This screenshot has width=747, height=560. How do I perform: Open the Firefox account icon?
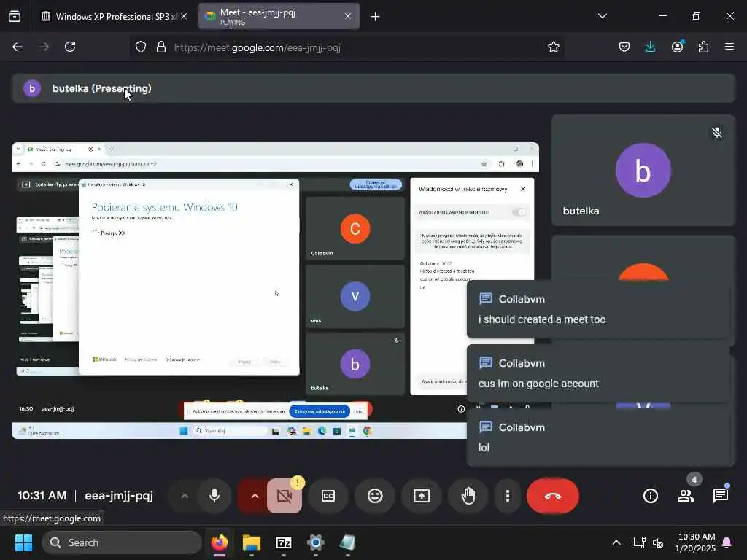point(677,47)
